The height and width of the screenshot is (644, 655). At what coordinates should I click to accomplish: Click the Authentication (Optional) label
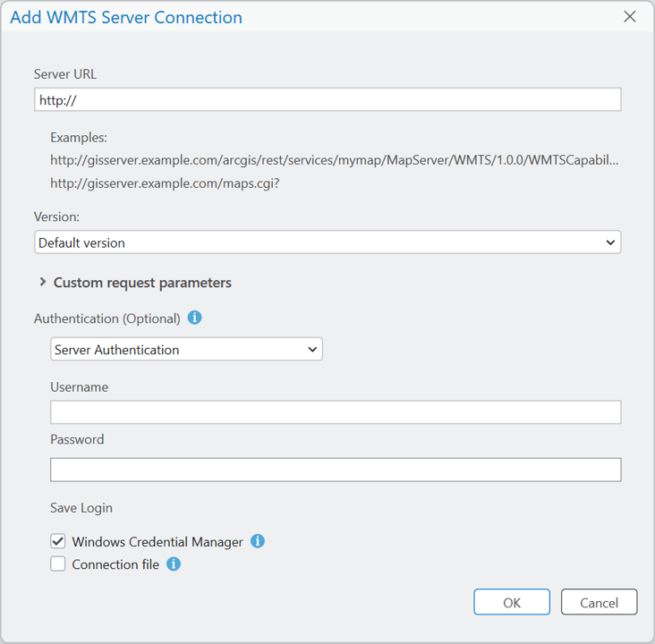click(x=107, y=318)
